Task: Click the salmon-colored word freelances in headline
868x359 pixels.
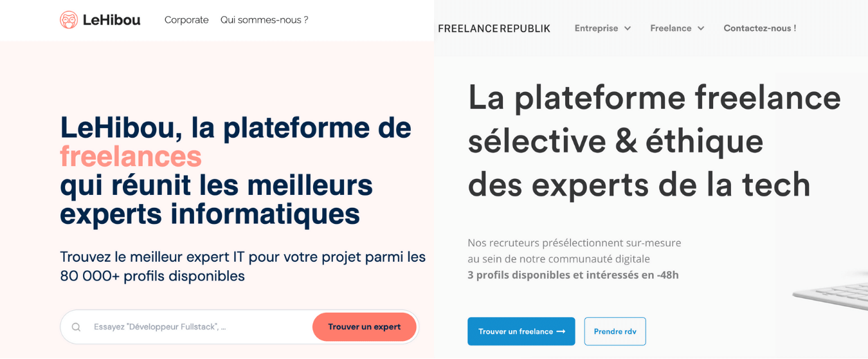Action: pyautogui.click(x=131, y=156)
